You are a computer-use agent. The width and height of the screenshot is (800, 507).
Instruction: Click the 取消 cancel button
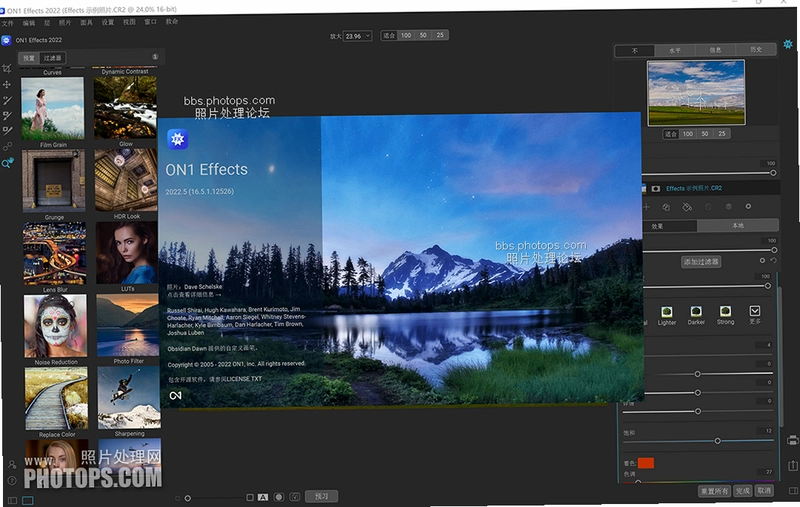(764, 490)
